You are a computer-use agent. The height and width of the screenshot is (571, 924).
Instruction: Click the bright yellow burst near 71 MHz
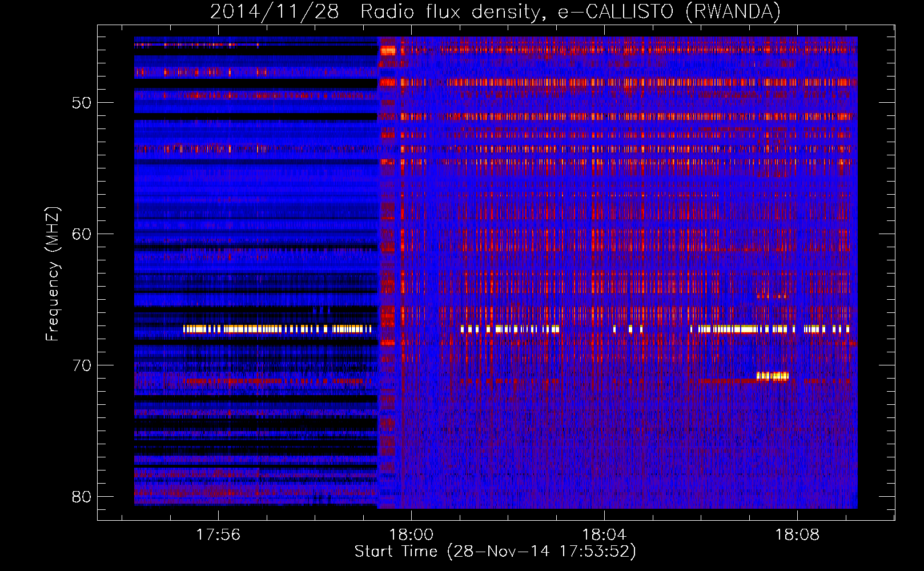tap(773, 376)
